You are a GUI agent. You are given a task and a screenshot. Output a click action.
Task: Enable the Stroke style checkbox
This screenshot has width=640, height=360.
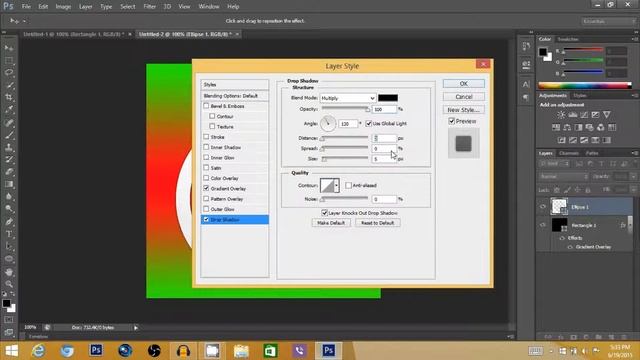click(206, 137)
